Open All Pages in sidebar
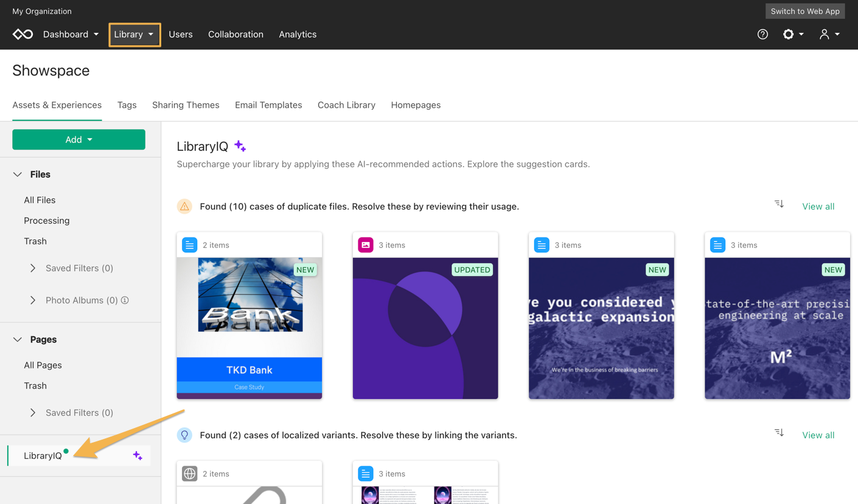The image size is (858, 504). point(43,365)
